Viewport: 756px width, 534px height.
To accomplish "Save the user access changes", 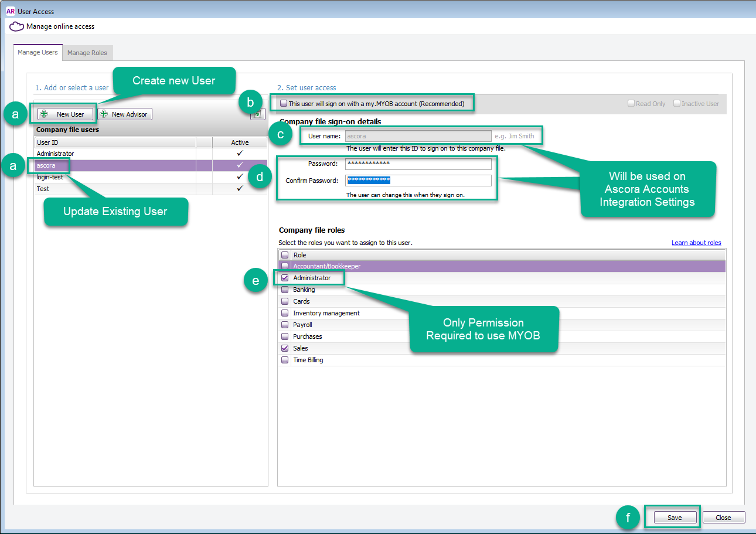I will point(674,518).
